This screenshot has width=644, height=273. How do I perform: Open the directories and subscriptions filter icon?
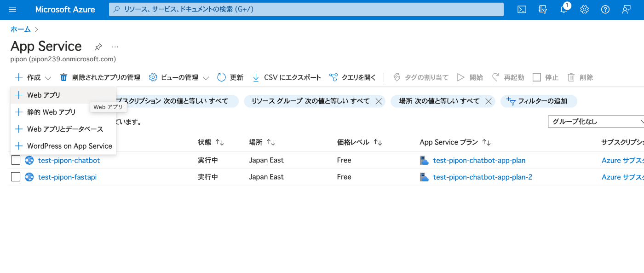point(543,10)
